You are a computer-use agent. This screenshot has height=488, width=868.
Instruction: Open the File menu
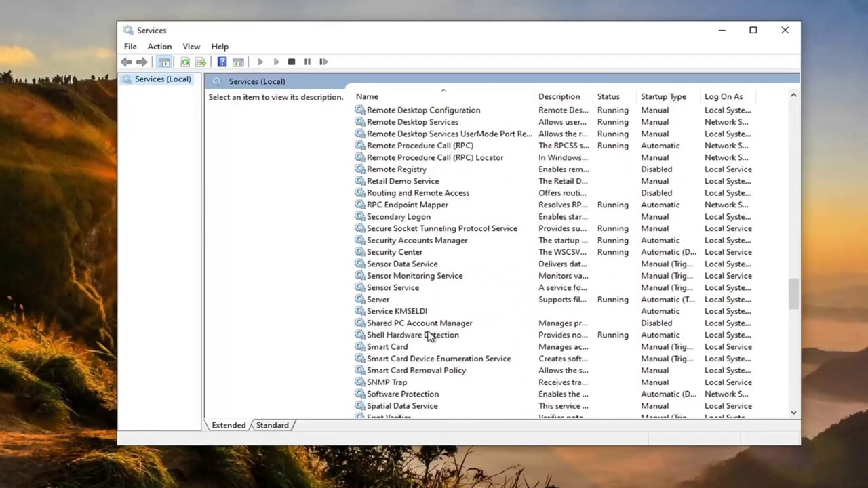tap(130, 47)
